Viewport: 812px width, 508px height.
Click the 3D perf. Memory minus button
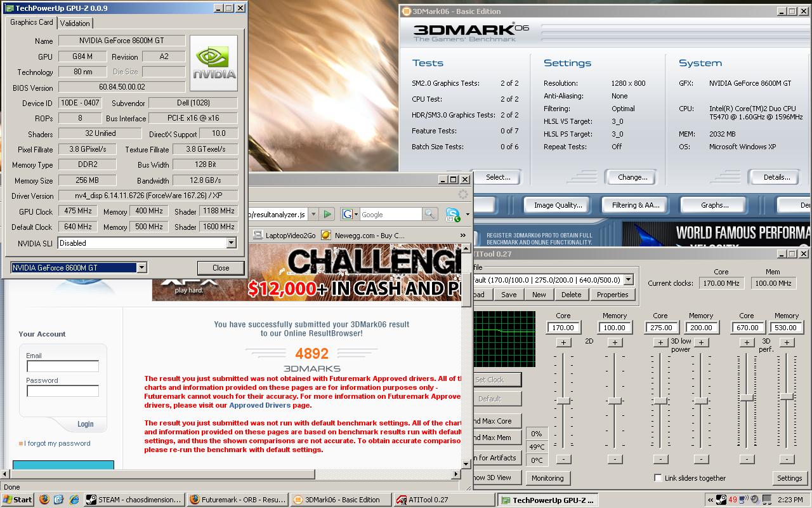(x=787, y=459)
